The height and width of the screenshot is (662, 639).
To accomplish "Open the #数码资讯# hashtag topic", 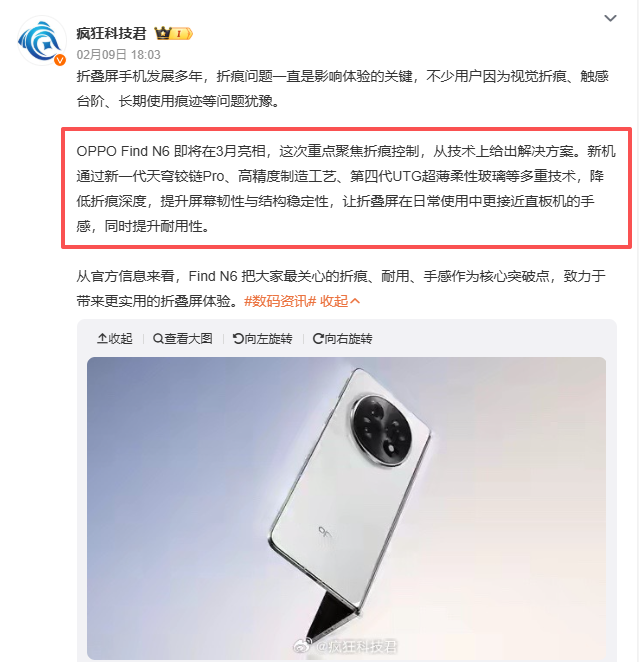I will pyautogui.click(x=280, y=301).
